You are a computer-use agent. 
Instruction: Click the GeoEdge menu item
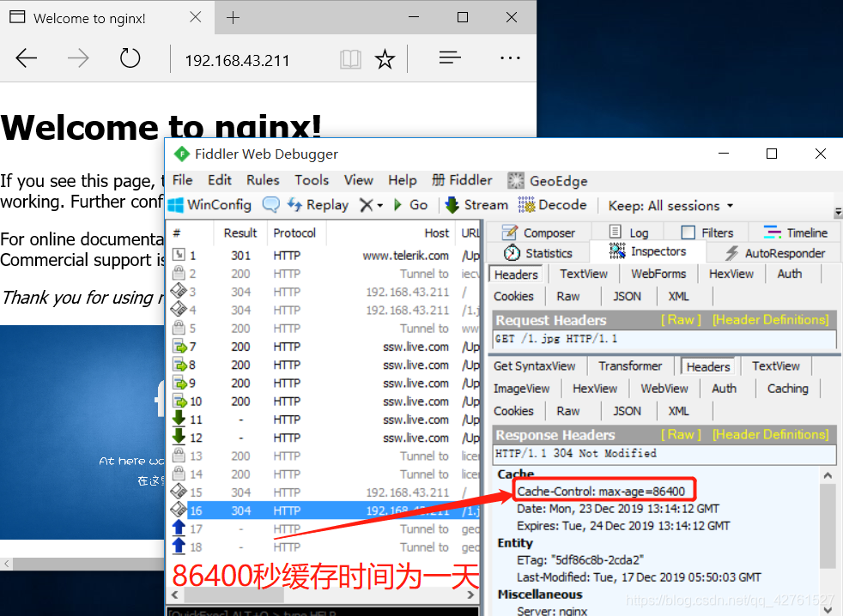click(548, 181)
